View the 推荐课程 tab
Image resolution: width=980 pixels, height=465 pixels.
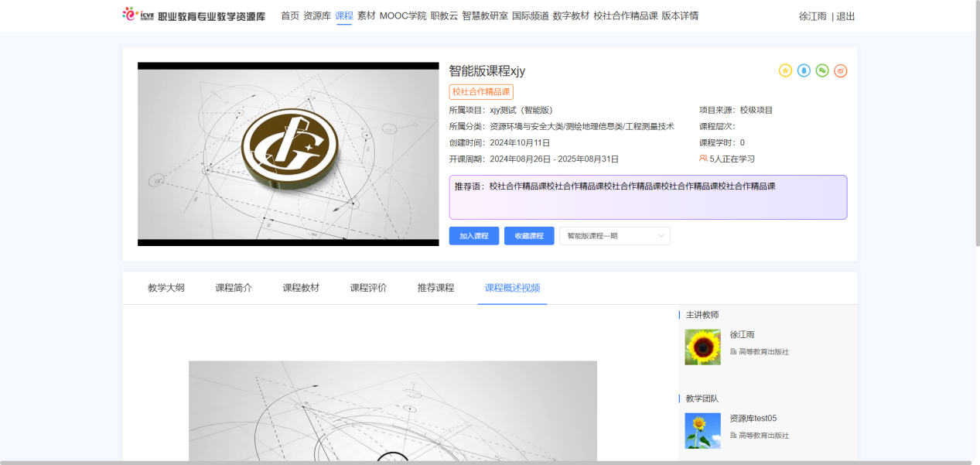click(x=435, y=288)
